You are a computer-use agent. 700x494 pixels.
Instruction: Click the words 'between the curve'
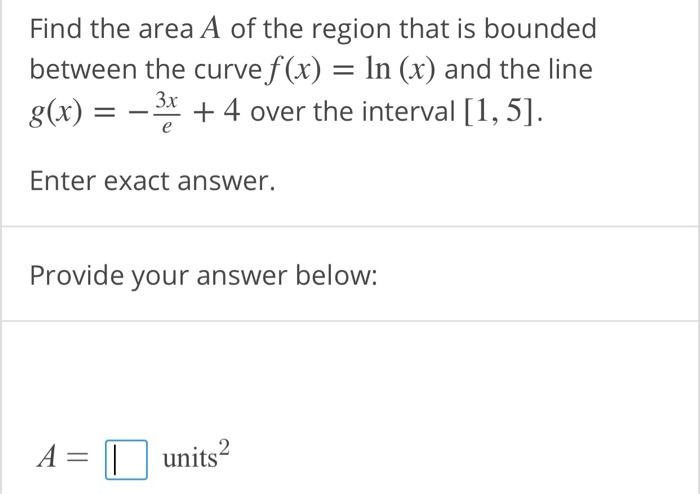pyautogui.click(x=146, y=70)
